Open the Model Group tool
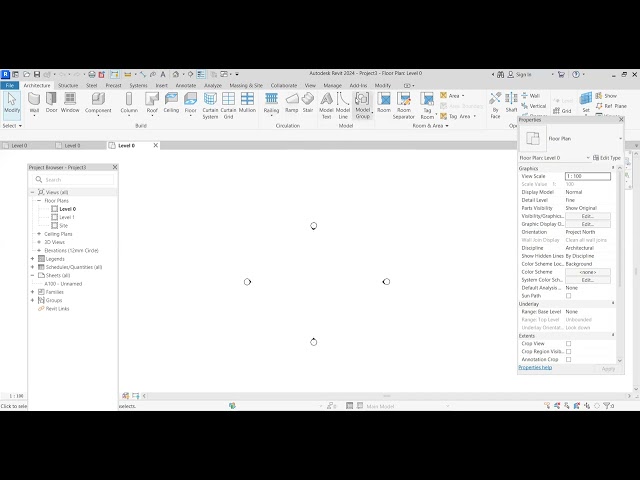Viewport: 640px width, 480px height. coord(362,105)
